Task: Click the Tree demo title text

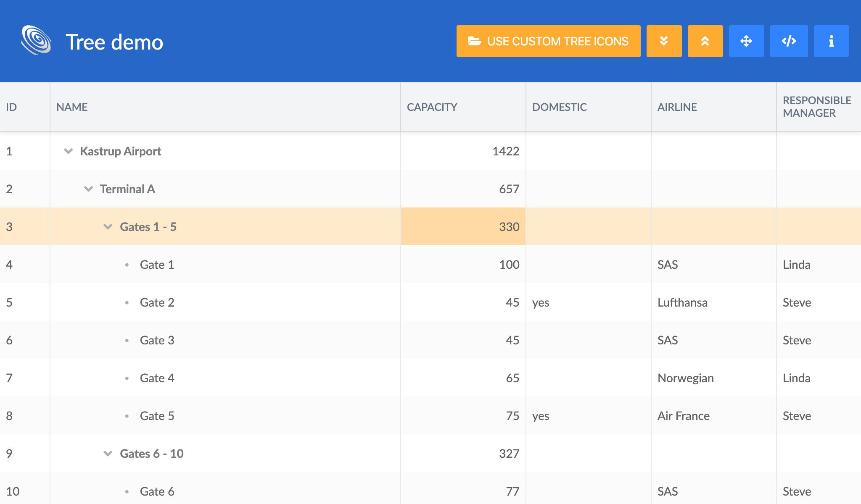Action: tap(114, 41)
